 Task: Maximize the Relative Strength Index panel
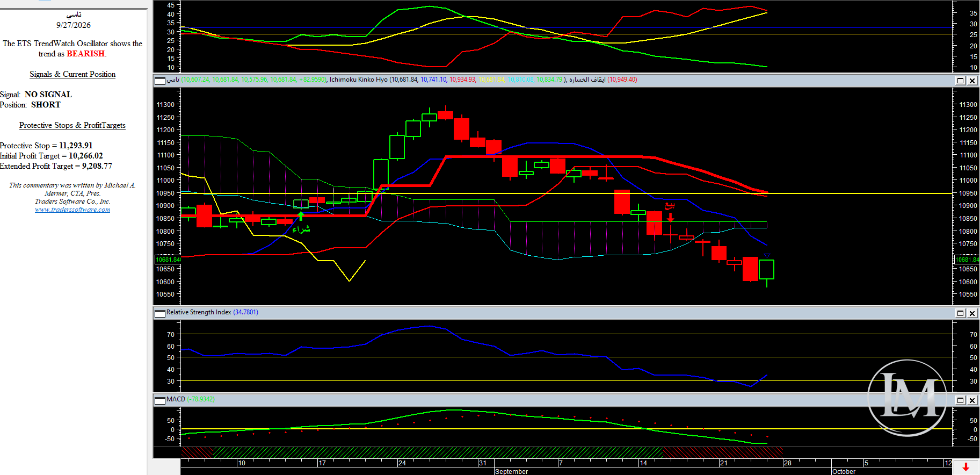click(x=961, y=313)
